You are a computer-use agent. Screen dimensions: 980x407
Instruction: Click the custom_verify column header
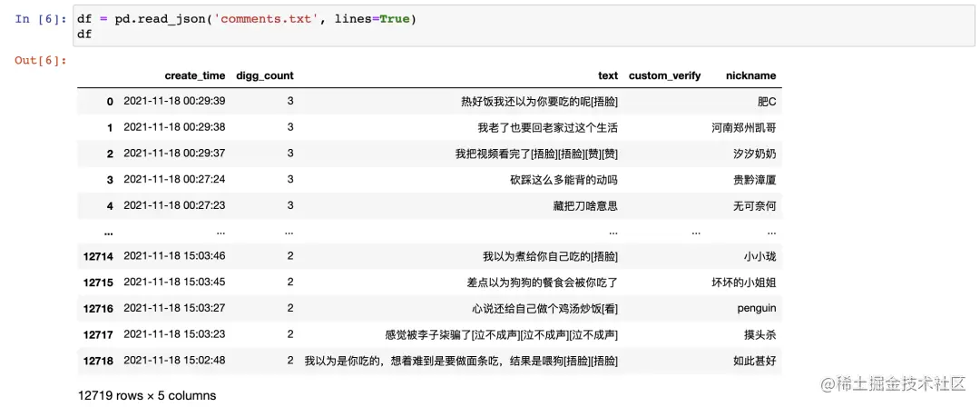coord(664,75)
